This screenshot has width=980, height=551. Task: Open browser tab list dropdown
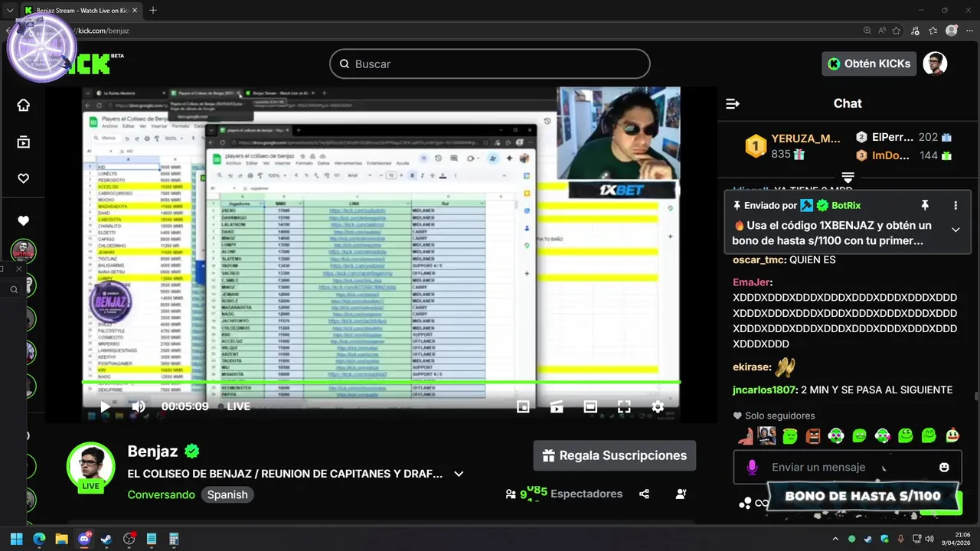pyautogui.click(x=10, y=10)
